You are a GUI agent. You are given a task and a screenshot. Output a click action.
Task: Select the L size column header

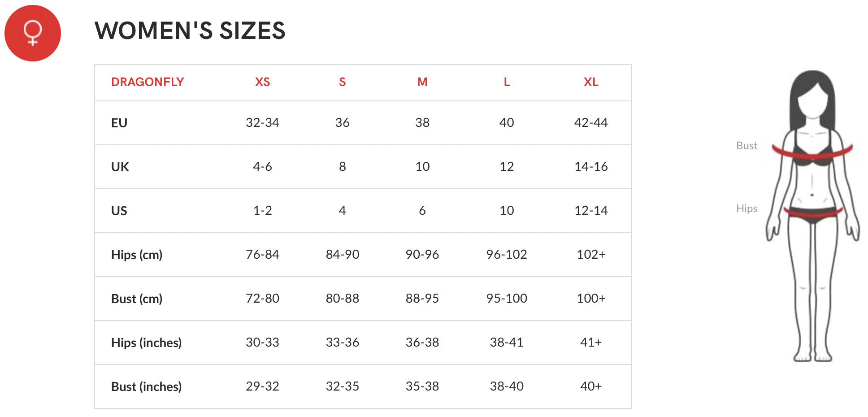507,82
